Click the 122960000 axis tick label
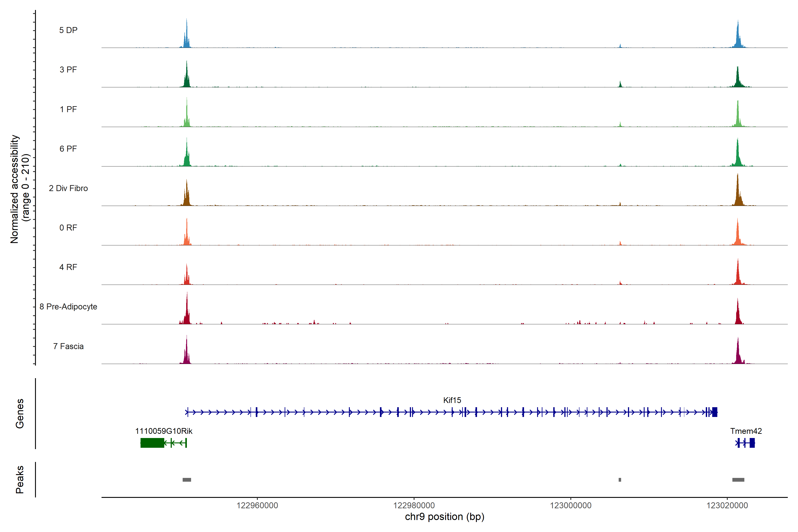This screenshot has width=798, height=532. (257, 505)
